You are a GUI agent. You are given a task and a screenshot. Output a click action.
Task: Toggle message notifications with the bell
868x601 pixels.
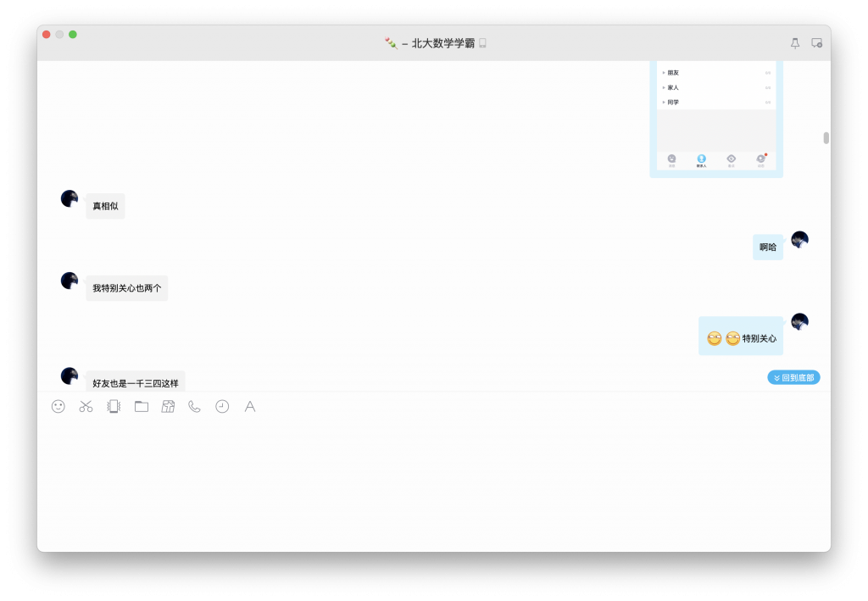pyautogui.click(x=794, y=42)
